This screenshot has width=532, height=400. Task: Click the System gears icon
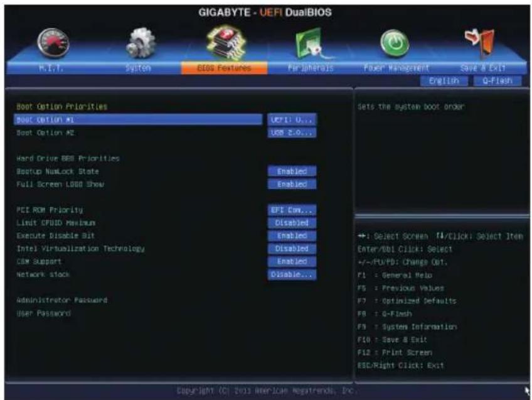(x=141, y=43)
